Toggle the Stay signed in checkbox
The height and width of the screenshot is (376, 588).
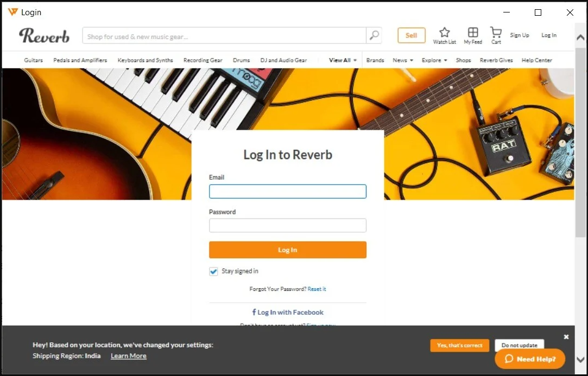pyautogui.click(x=213, y=271)
